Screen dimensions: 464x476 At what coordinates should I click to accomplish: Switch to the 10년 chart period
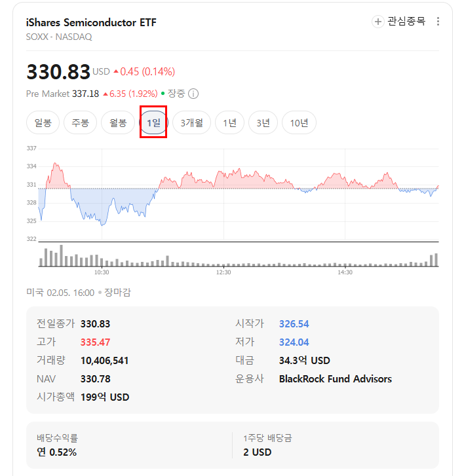[x=299, y=122]
